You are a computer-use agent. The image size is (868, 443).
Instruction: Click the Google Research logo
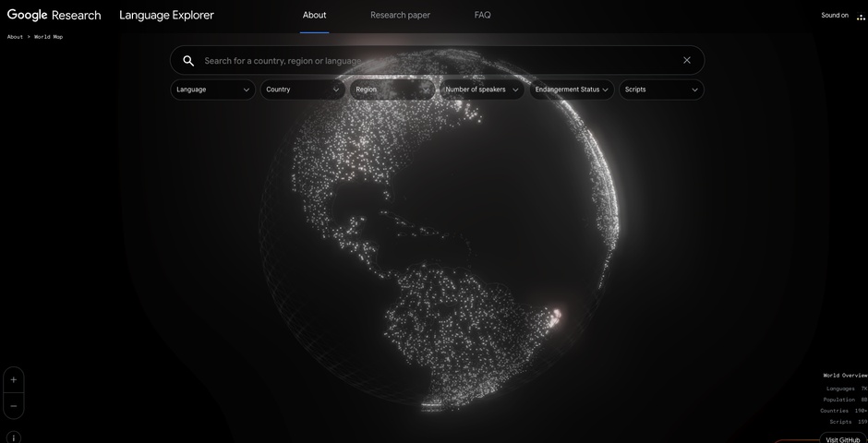54,16
